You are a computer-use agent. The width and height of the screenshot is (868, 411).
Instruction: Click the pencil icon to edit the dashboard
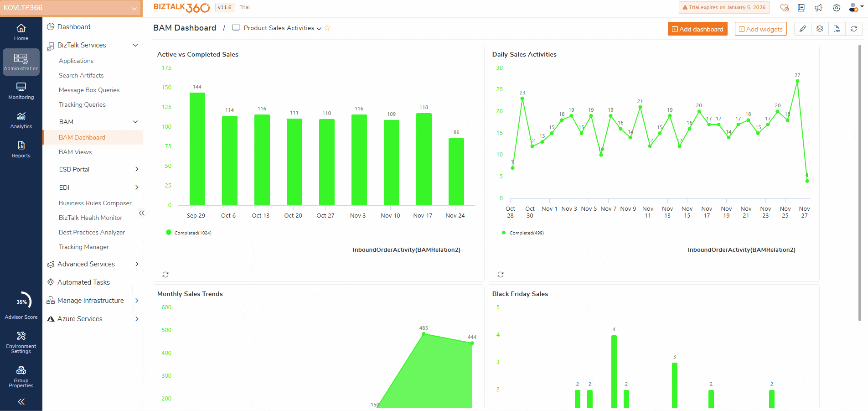click(x=803, y=28)
